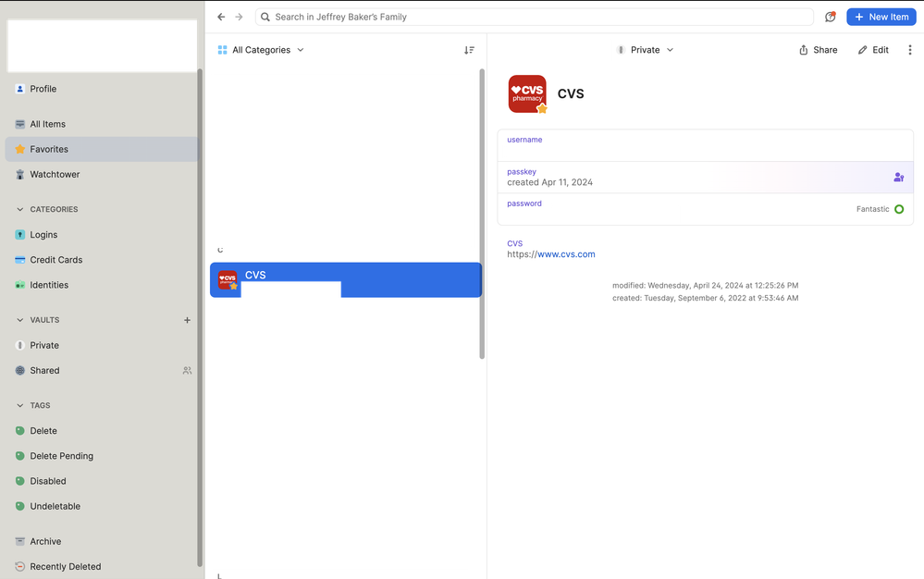Open the three-dot more options menu
Viewport: 924px width, 579px height.
coord(910,50)
